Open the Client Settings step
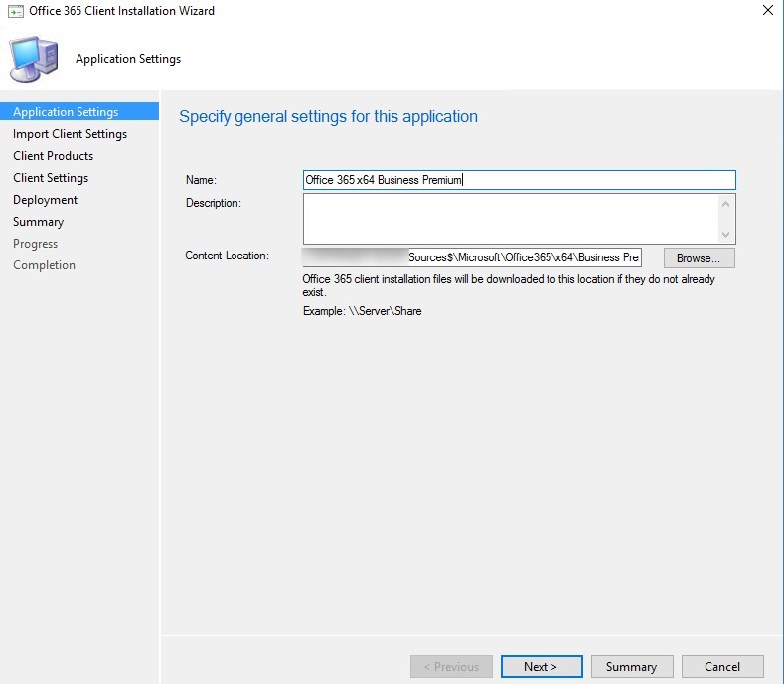784x684 pixels. [x=51, y=178]
